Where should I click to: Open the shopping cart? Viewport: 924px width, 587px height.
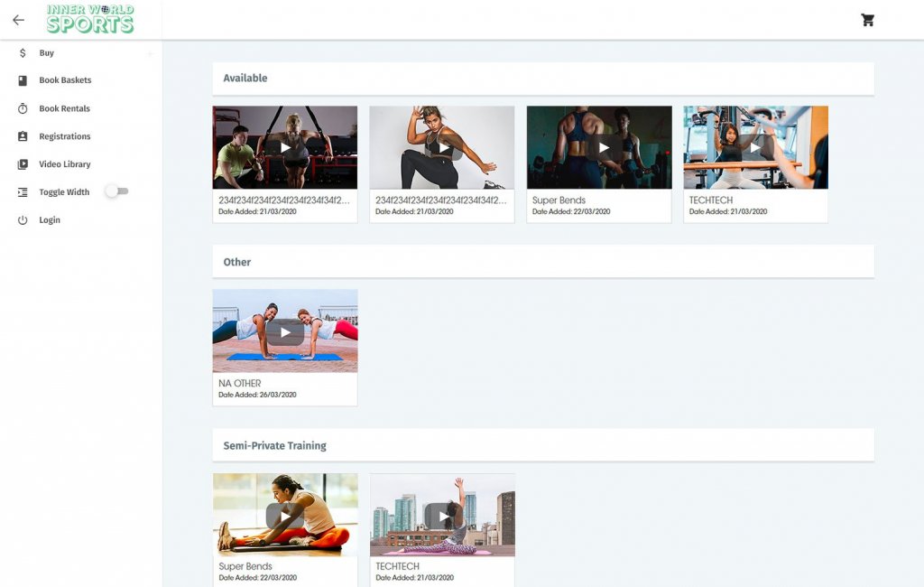(x=867, y=19)
